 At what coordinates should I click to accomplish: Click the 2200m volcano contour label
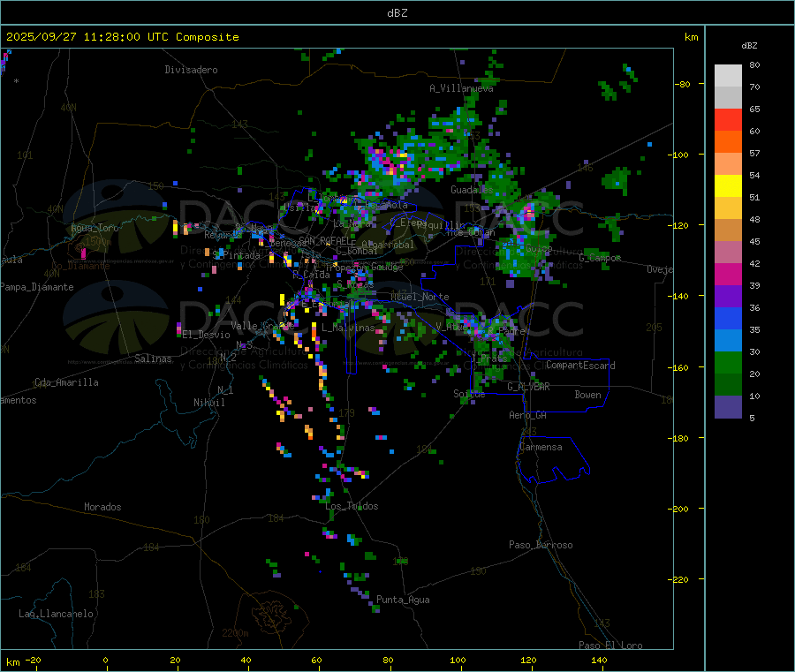point(235,633)
